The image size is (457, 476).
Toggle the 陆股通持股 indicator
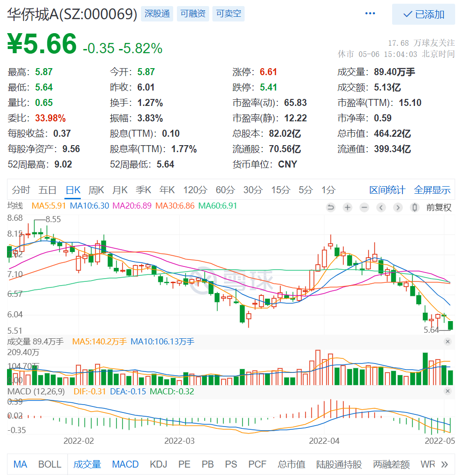tap(339, 464)
